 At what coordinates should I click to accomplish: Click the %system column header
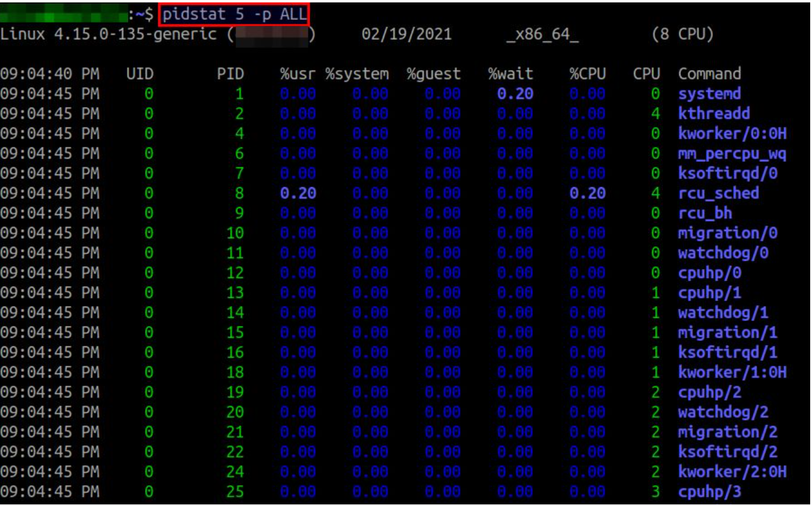pyautogui.click(x=357, y=74)
